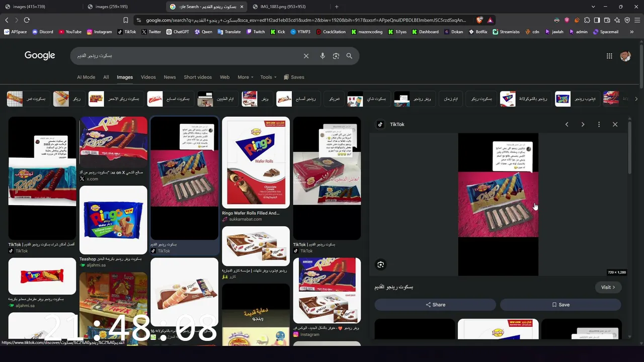Open the Twitch bookmark
Image resolution: width=644 pixels, height=362 pixels.
tap(256, 32)
